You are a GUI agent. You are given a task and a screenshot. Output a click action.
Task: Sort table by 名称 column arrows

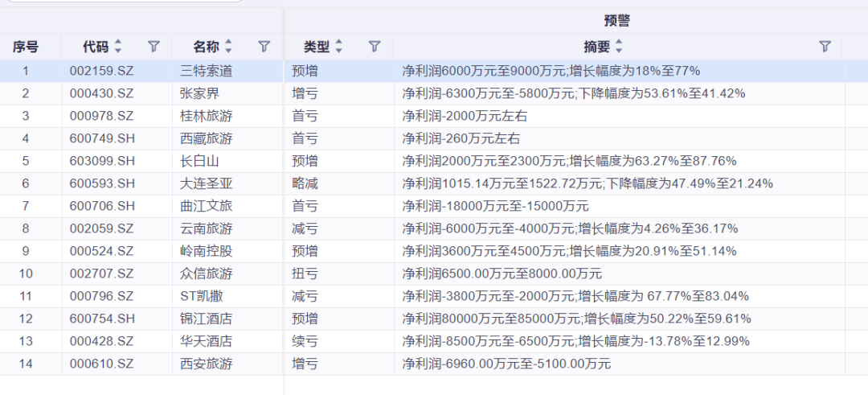coord(228,47)
